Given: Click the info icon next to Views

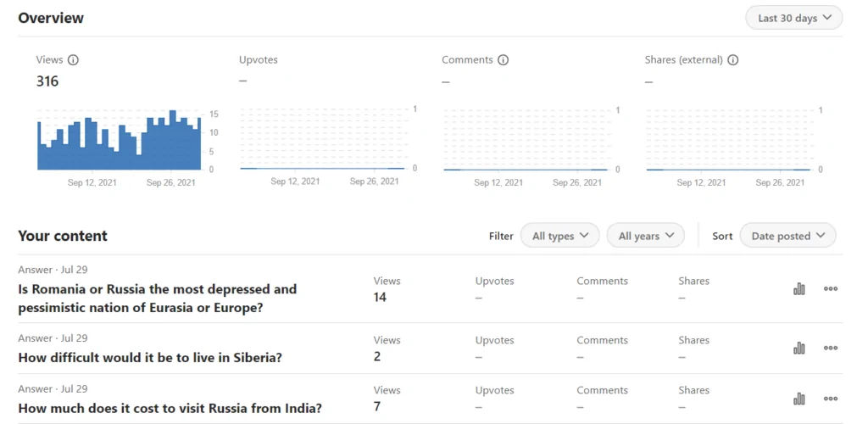Looking at the screenshot, I should (x=73, y=60).
